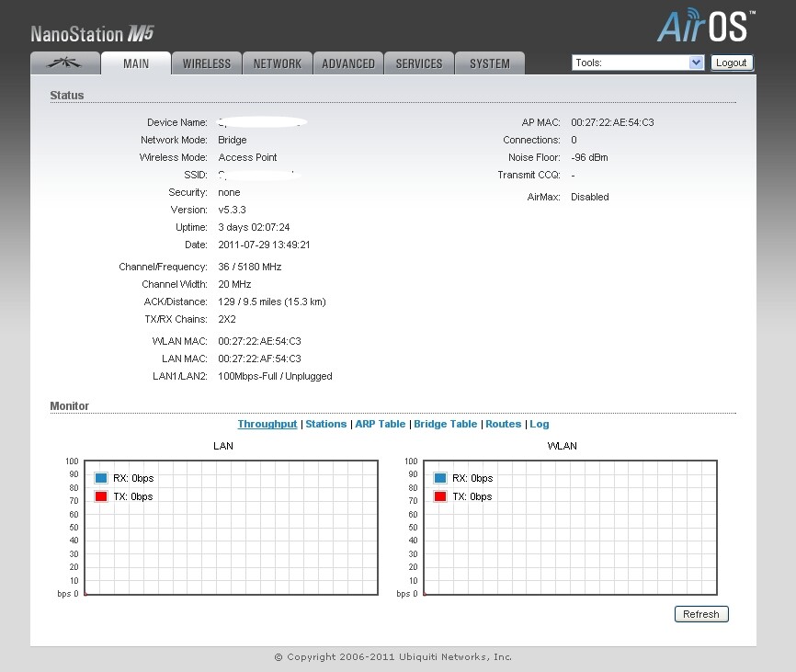
Task: Click the LAN throughput graph area
Action: click(x=231, y=528)
